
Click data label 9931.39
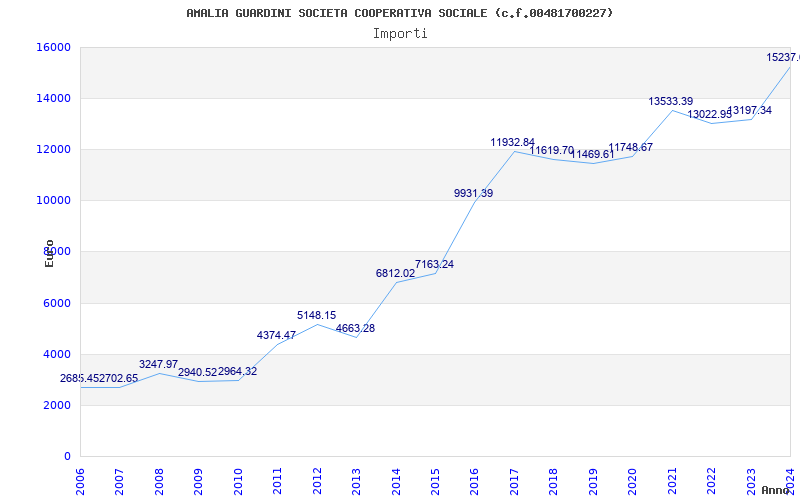[x=473, y=193]
